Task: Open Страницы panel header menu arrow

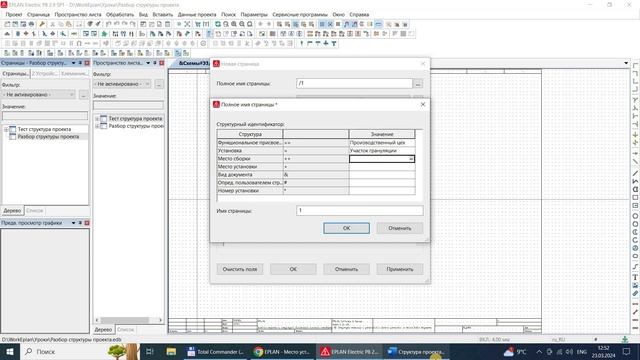Action: click(73, 63)
